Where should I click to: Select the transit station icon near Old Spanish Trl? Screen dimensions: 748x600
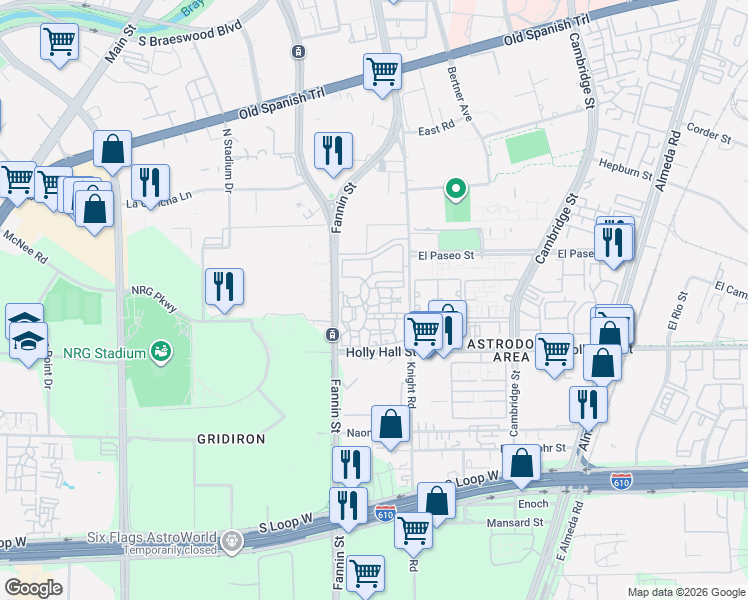point(299,52)
